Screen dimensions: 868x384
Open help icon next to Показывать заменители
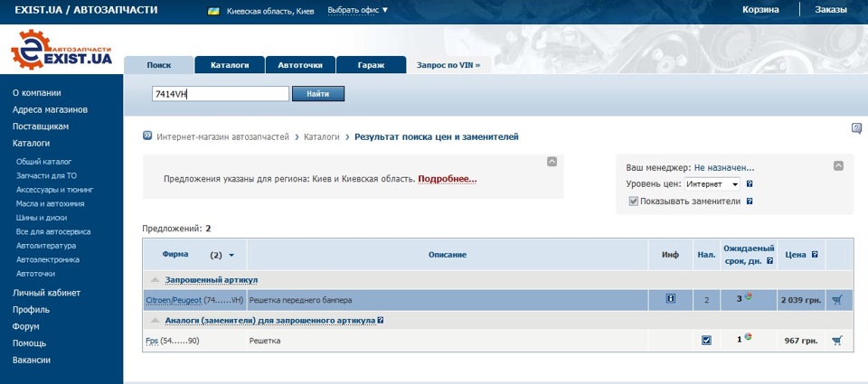[x=750, y=201]
